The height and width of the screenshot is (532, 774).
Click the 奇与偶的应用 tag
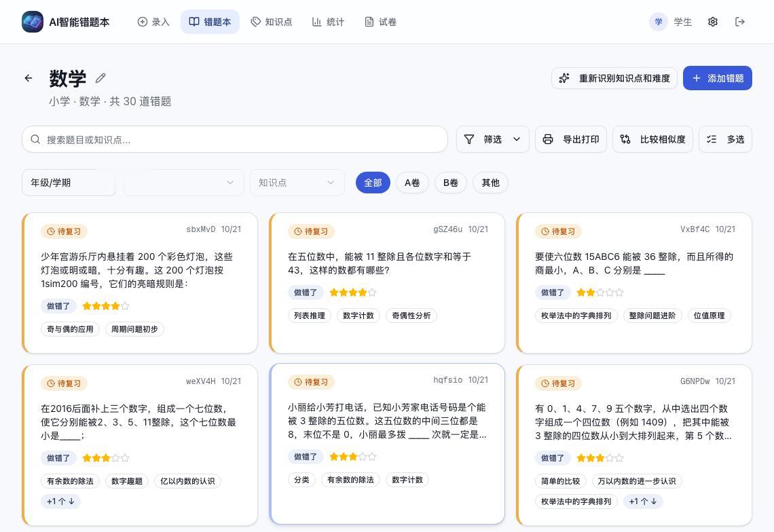(x=70, y=328)
